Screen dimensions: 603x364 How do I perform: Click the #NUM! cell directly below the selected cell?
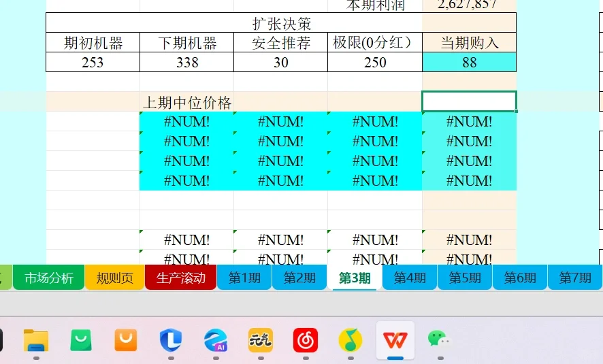[469, 122]
